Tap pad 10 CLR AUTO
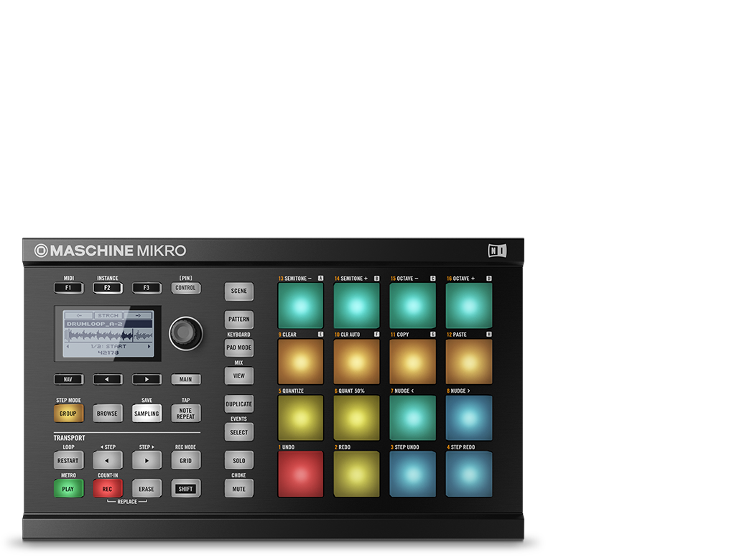Image resolution: width=747 pixels, height=560 pixels. point(356,362)
